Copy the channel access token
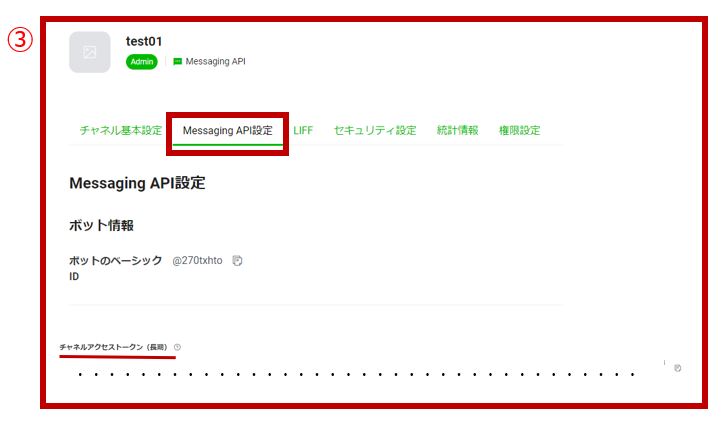726x422 pixels. pyautogui.click(x=677, y=368)
